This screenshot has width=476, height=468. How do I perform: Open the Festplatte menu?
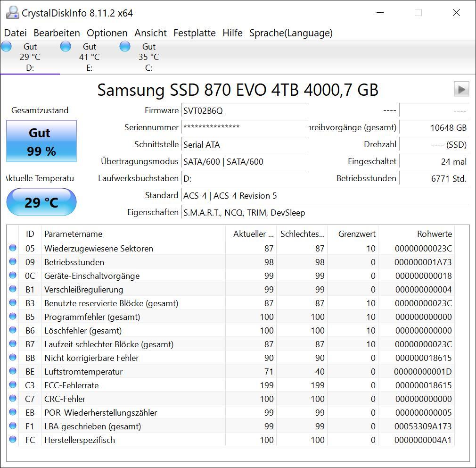click(195, 33)
